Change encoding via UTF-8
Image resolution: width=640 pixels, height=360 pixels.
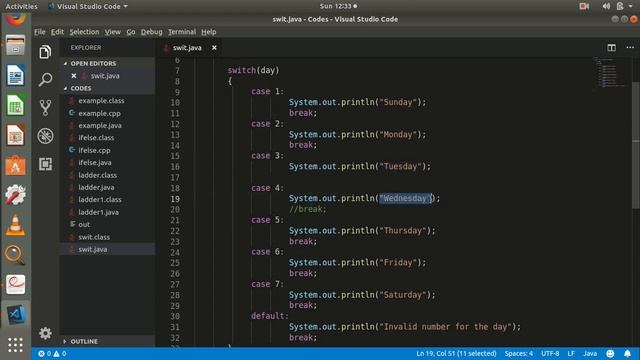coord(550,353)
